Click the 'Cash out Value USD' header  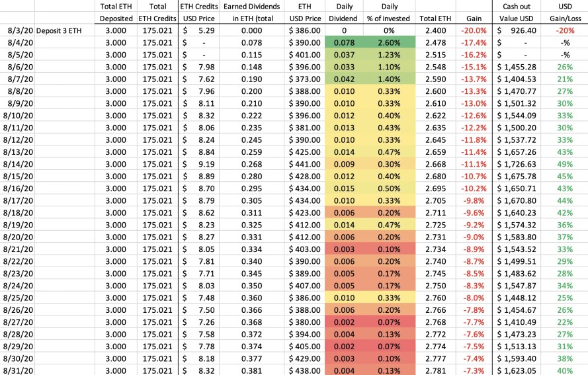pyautogui.click(x=517, y=13)
